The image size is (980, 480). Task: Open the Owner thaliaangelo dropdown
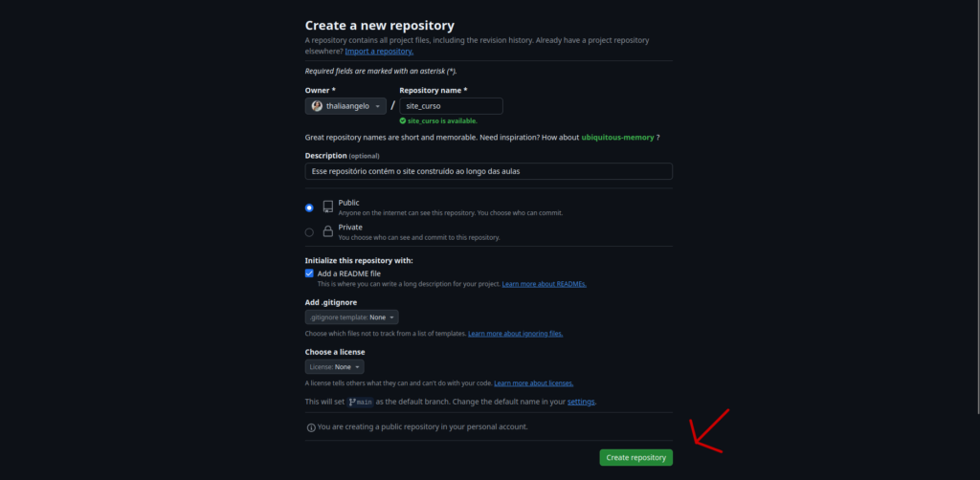345,106
